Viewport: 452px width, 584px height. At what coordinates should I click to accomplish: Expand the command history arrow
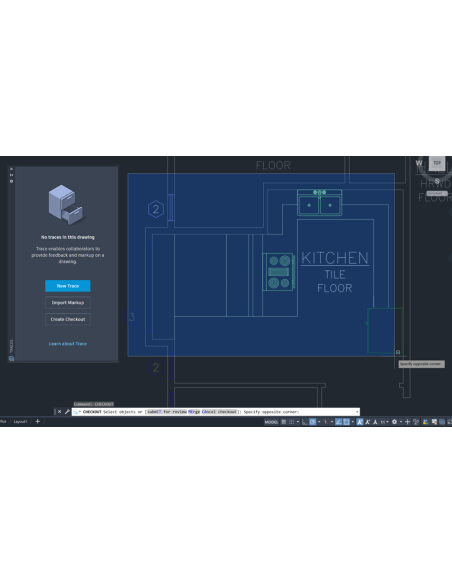[357, 412]
